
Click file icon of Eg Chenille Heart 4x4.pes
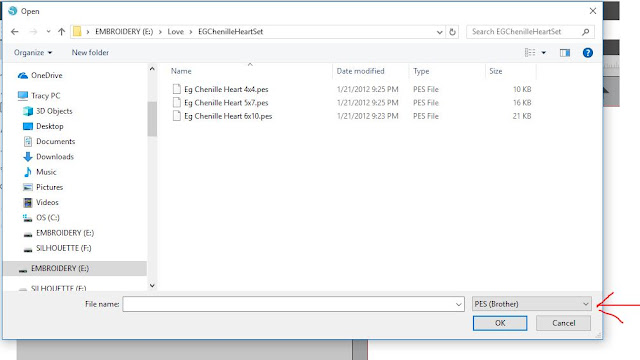tap(176, 89)
